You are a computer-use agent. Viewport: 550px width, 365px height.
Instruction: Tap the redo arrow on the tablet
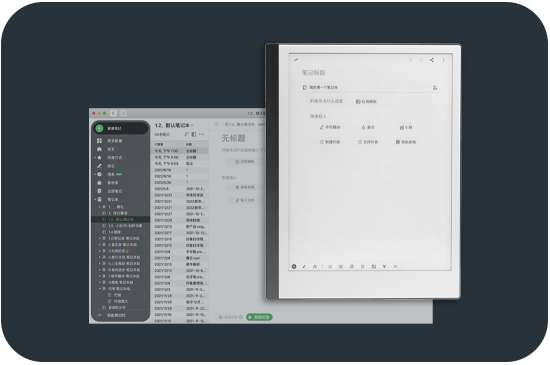click(421, 60)
